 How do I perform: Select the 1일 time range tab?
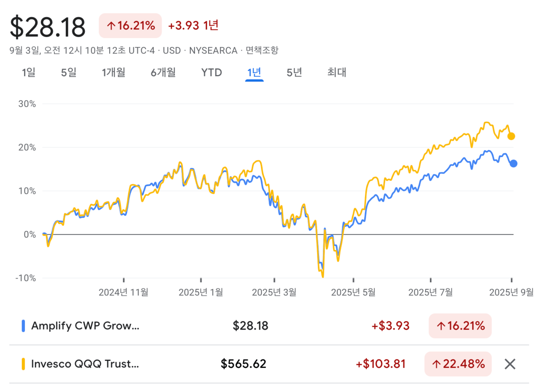(29, 72)
